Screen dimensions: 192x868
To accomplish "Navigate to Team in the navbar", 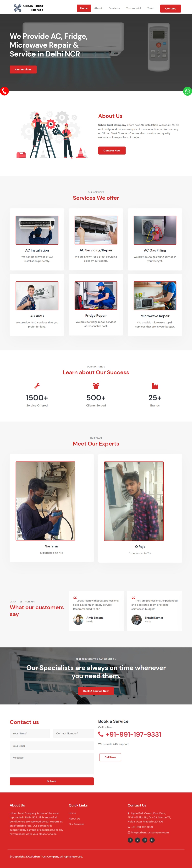I will pyautogui.click(x=151, y=8).
